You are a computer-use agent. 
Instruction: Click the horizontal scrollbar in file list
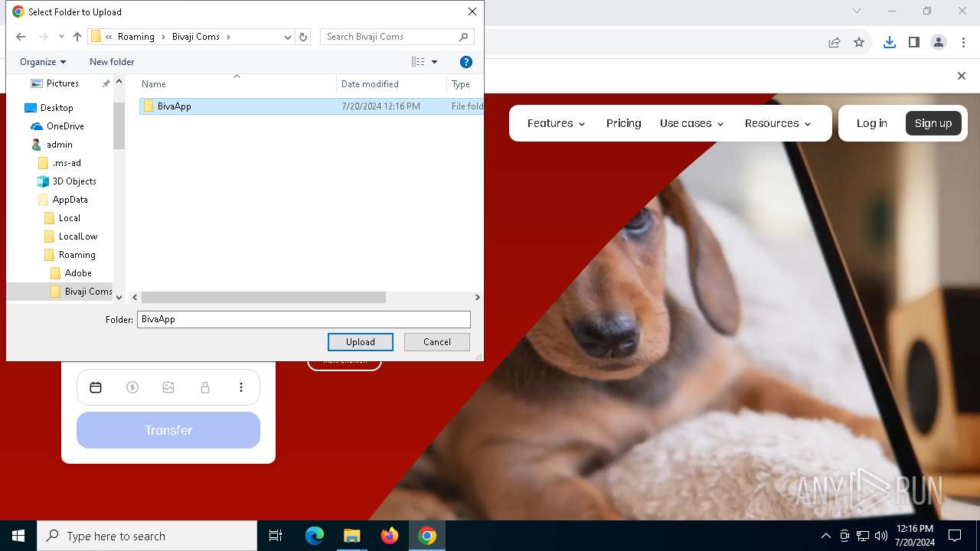coord(263,297)
